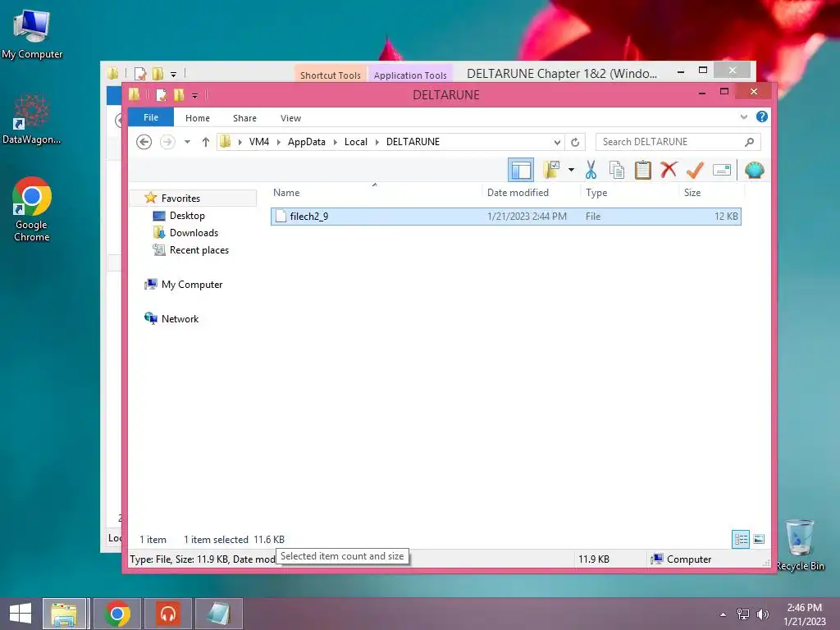Expand the arrow after AppData breadcrumb
This screenshot has height=630, width=840.
click(336, 142)
